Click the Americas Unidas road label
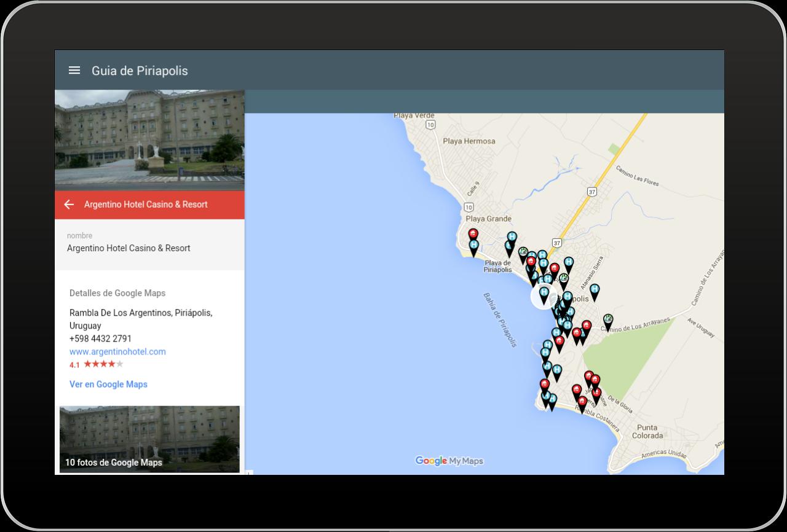The image size is (787, 532). (663, 454)
